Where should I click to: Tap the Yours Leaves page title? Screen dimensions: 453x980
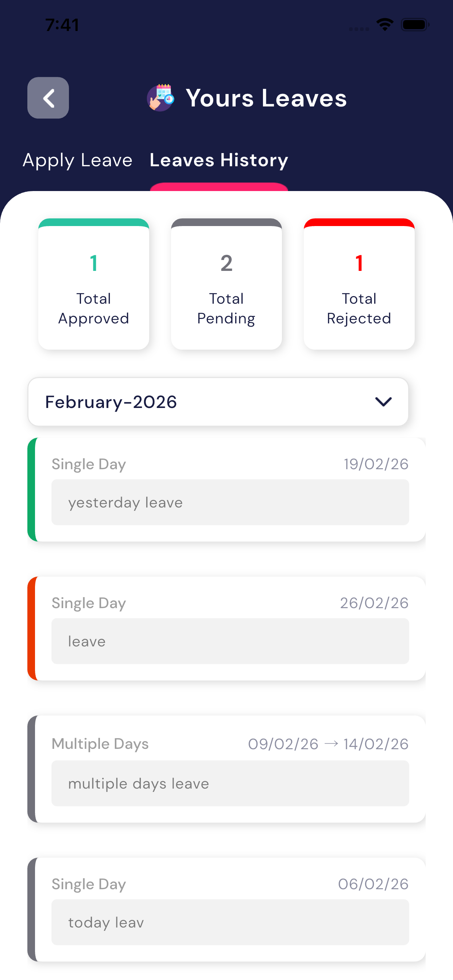(266, 98)
